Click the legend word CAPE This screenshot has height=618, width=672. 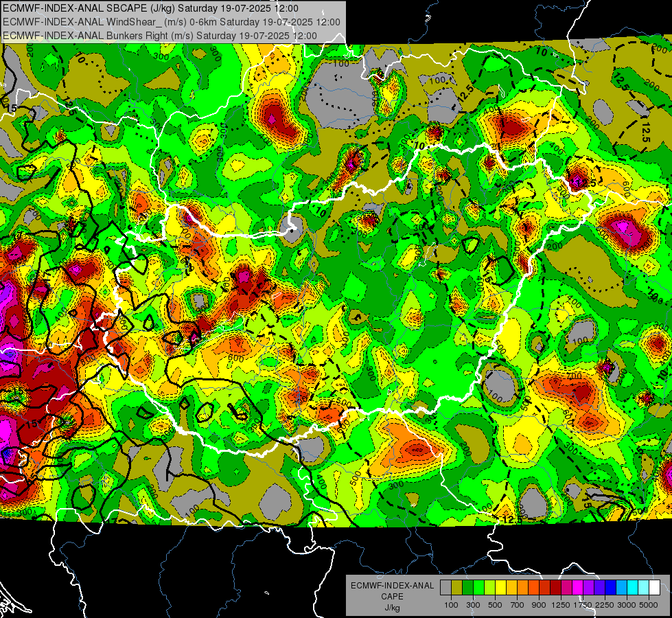tap(392, 597)
